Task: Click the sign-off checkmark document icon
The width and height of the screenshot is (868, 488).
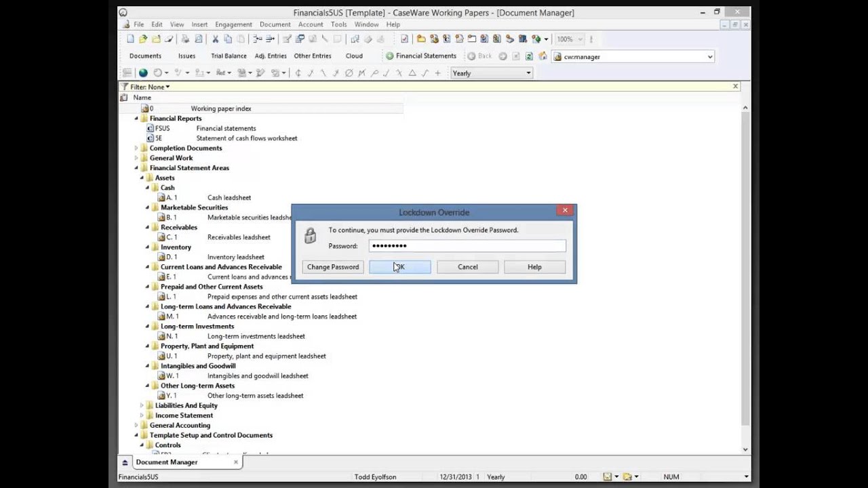Action: pyautogui.click(x=404, y=39)
